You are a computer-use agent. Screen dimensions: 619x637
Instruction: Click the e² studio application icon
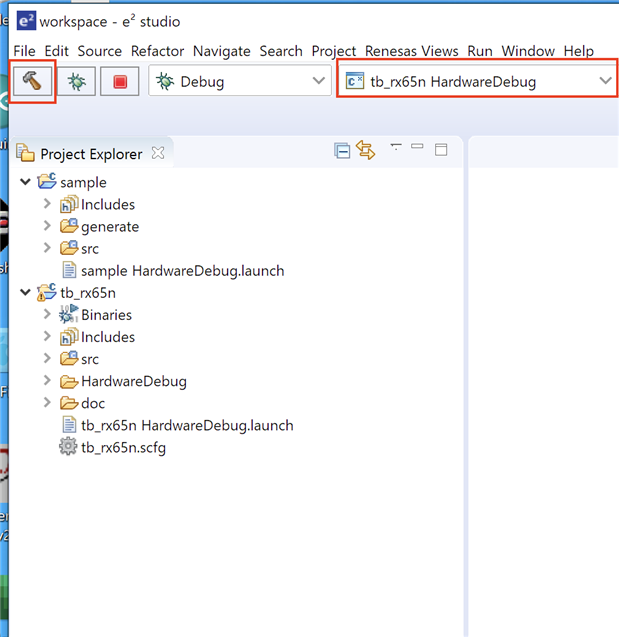[26, 20]
